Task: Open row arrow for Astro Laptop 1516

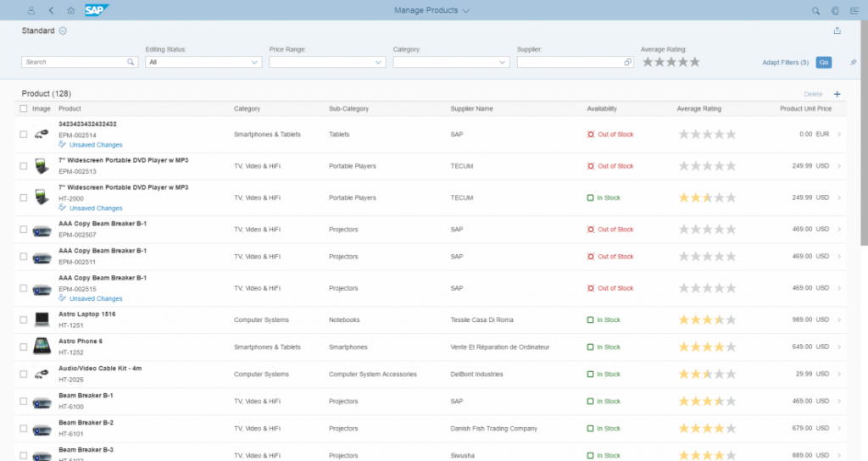Action: [x=839, y=319]
